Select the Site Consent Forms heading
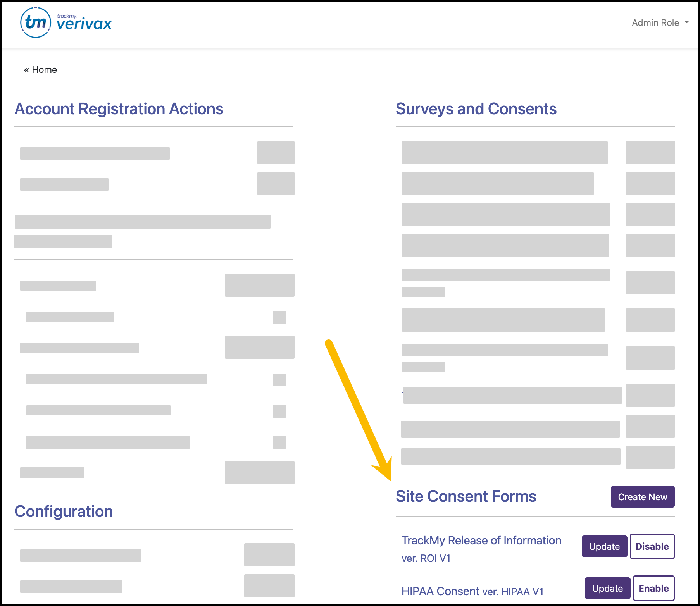700x606 pixels. (466, 496)
